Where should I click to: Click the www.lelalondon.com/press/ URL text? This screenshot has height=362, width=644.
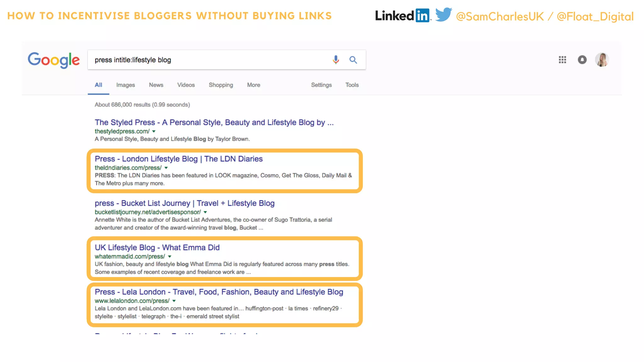pyautogui.click(x=132, y=301)
